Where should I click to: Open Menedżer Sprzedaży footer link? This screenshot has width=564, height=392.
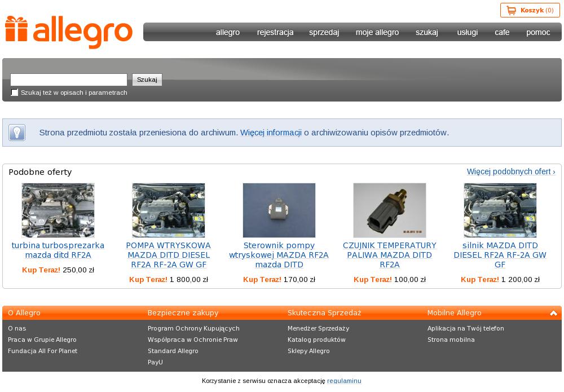[318, 328]
